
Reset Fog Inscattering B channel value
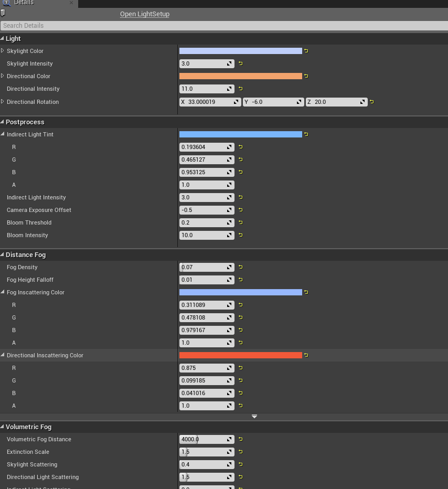pos(241,330)
